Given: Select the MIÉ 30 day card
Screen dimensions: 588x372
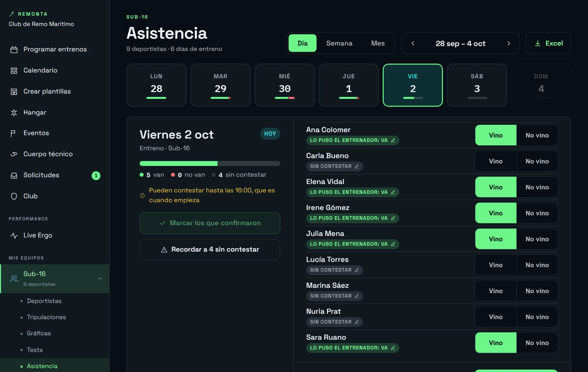Looking at the screenshot, I should pos(285,85).
